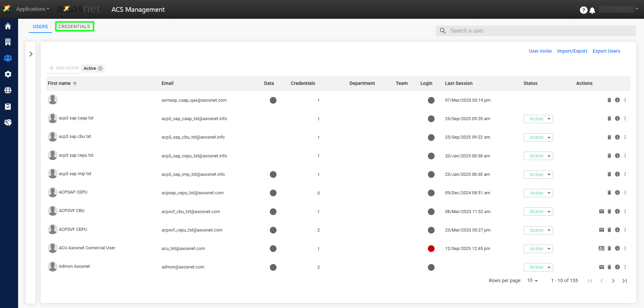Expand the collapsed left side panel
This screenshot has width=644, height=308.
[31, 54]
